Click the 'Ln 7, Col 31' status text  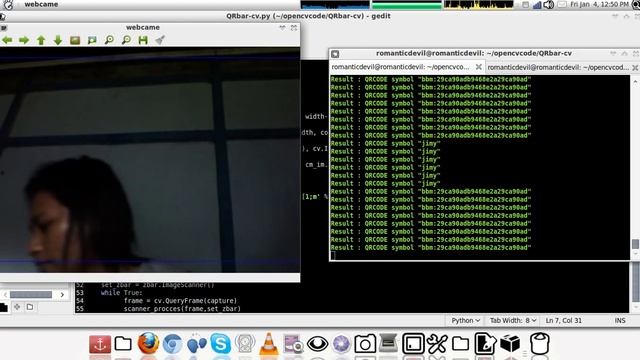click(x=564, y=320)
